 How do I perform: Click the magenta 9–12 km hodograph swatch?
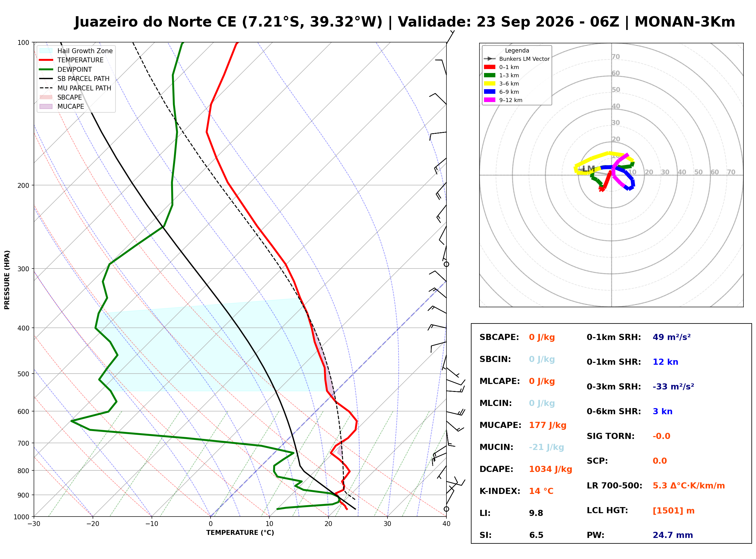(490, 100)
